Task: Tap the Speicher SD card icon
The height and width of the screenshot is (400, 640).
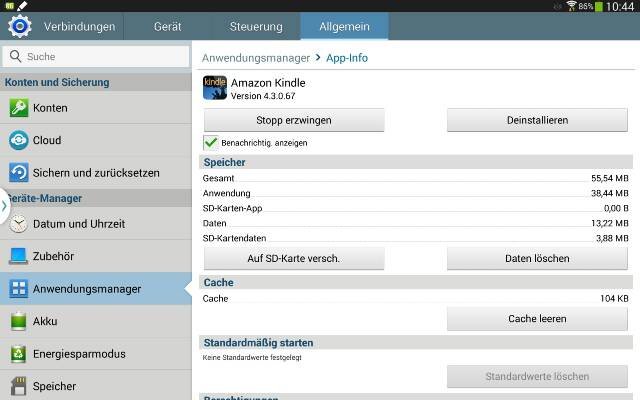Action: (x=19, y=386)
